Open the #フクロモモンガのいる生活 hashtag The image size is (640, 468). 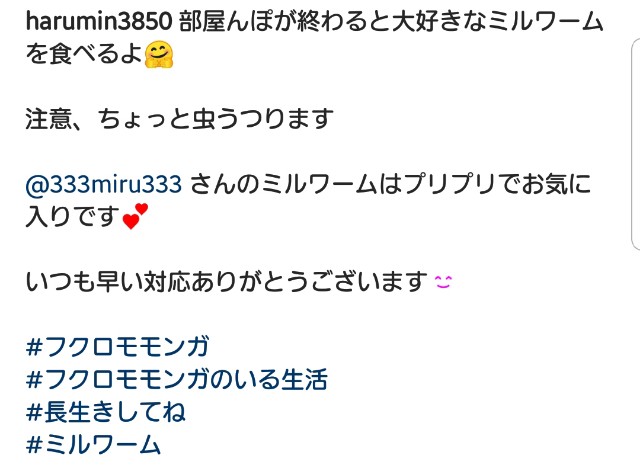(177, 379)
